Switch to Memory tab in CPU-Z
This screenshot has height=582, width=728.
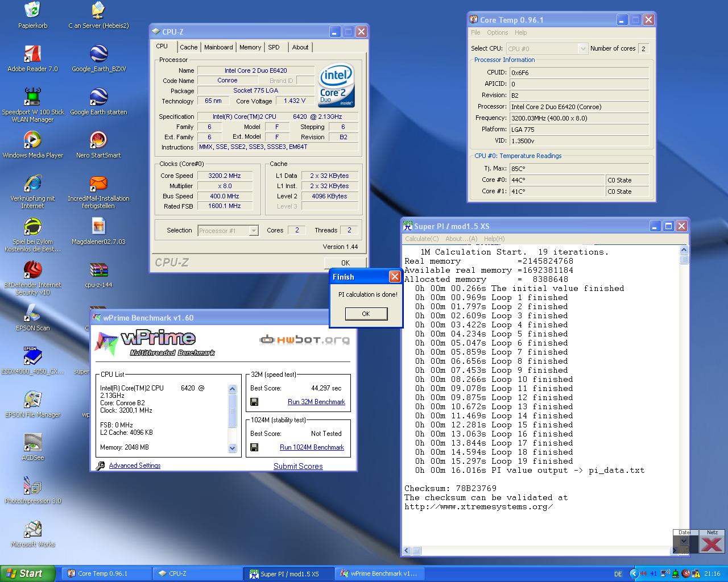(x=250, y=48)
